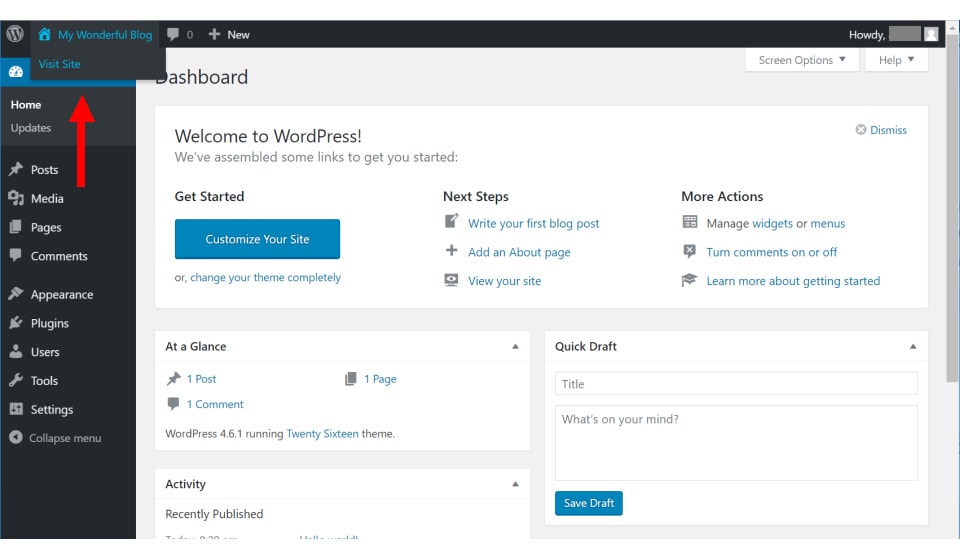The image size is (960, 560).
Task: Click the Appearance paintbrush icon
Action: click(16, 294)
